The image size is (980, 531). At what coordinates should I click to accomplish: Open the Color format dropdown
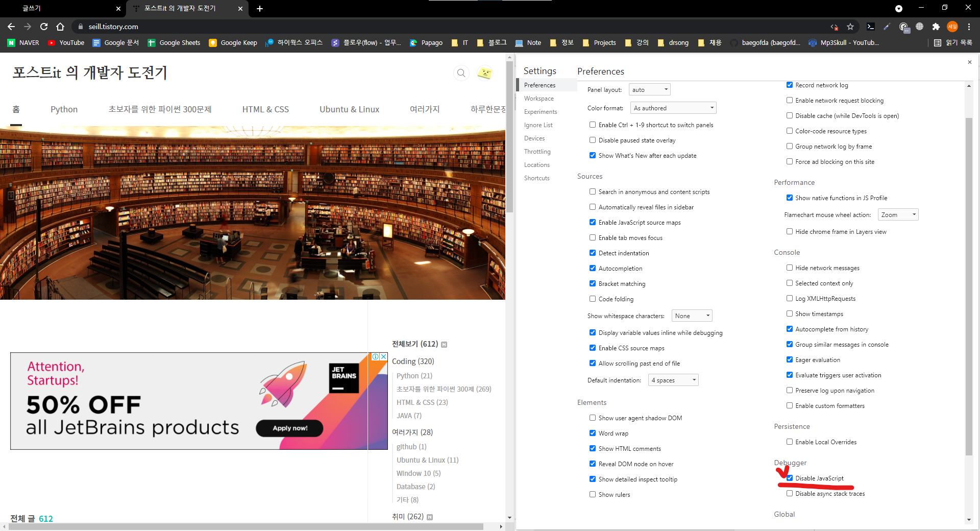(x=673, y=108)
